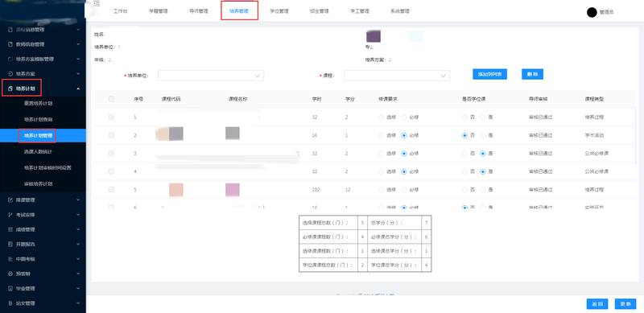644x313 pixels.
Task: Expand 成绩管理 using its chevron
Action: coord(78,229)
